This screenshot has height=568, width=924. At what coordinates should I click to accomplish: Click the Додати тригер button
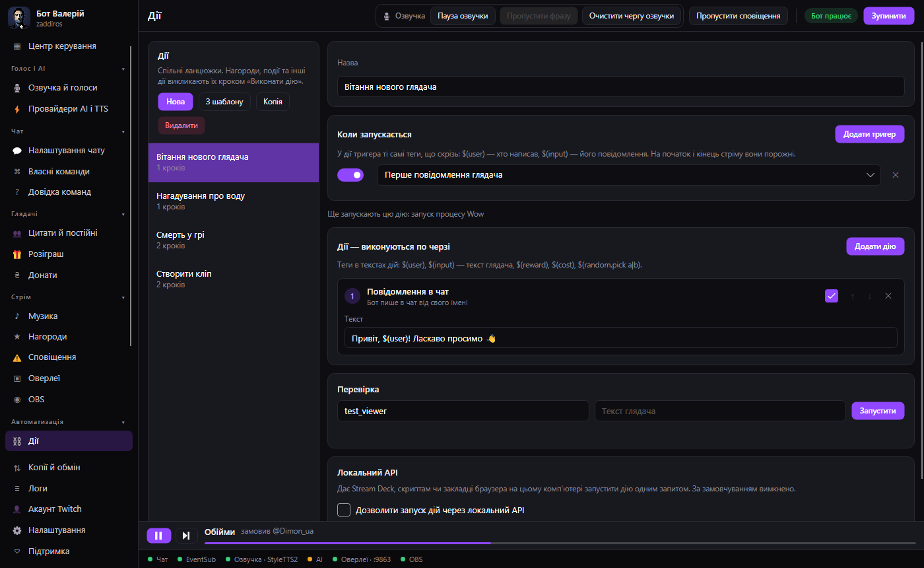coord(869,134)
